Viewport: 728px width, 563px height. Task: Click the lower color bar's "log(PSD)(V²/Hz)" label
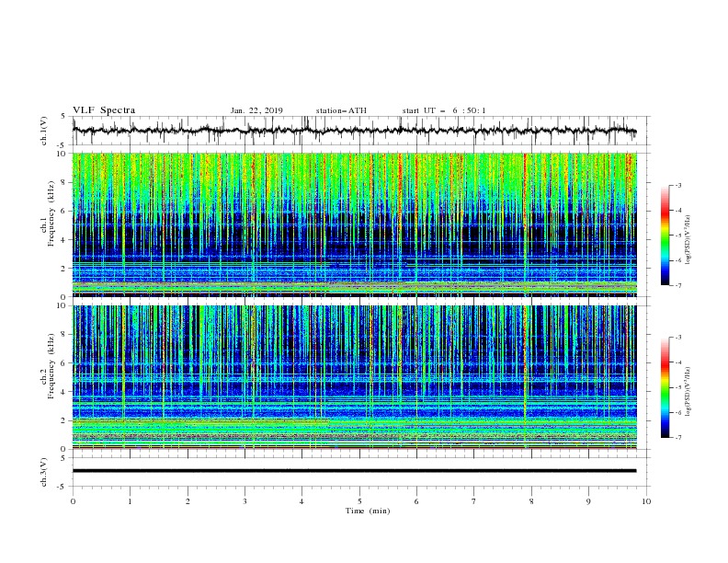coord(688,392)
